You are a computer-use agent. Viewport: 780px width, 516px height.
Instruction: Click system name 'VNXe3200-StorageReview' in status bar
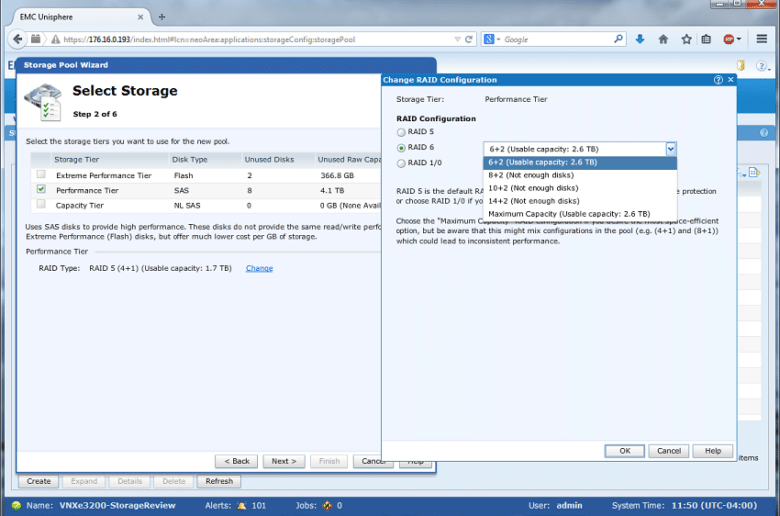117,506
